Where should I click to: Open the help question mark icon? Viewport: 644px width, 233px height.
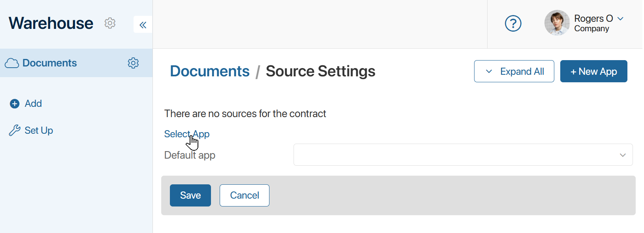(x=513, y=23)
